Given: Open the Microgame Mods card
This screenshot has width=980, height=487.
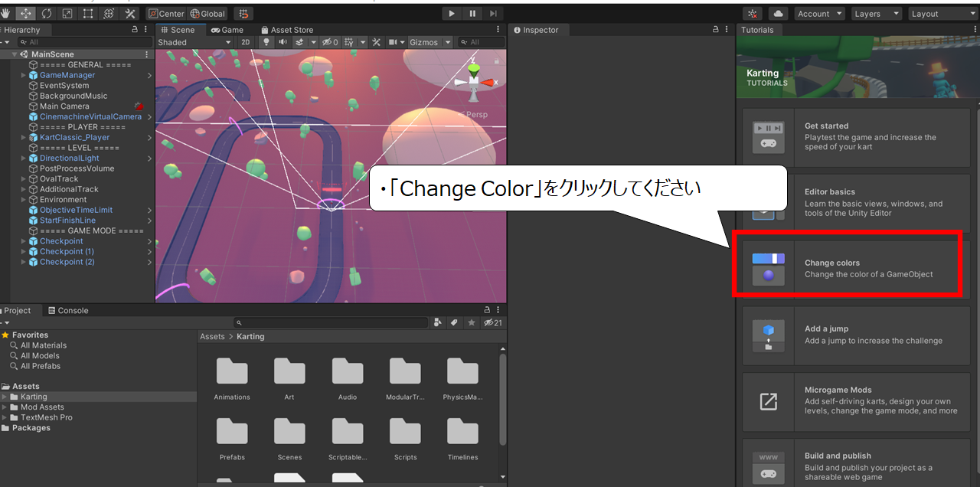Looking at the screenshot, I should pos(856,401).
